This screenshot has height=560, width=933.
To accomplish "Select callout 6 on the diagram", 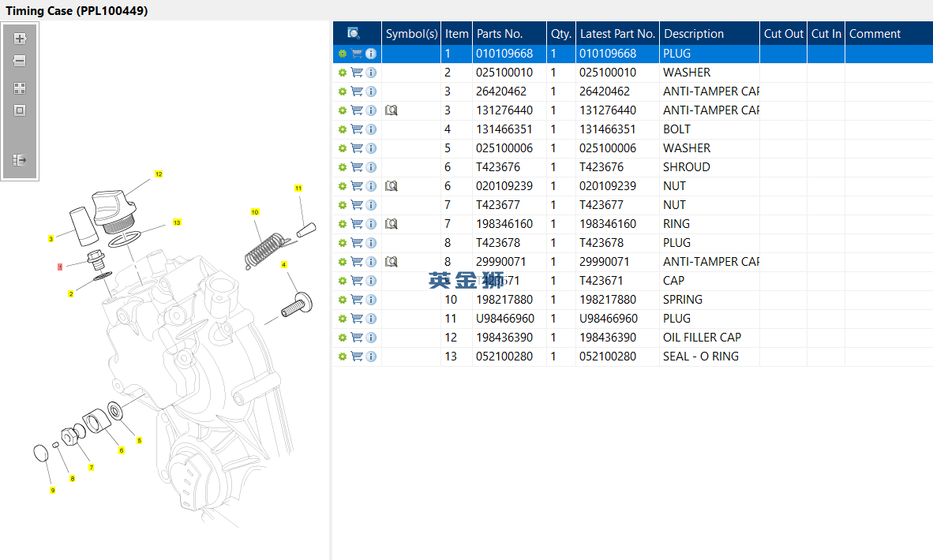I will tap(122, 450).
